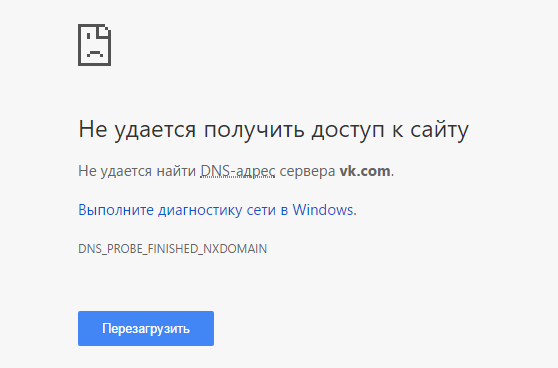Click the word доступ in the heading
Image resolution: width=558 pixels, height=368 pixels.
pos(348,130)
